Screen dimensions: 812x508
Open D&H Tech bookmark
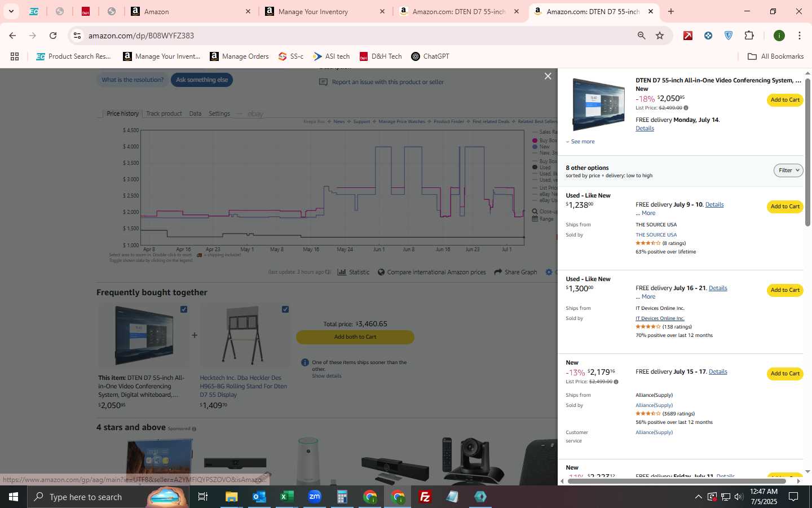pyautogui.click(x=381, y=56)
